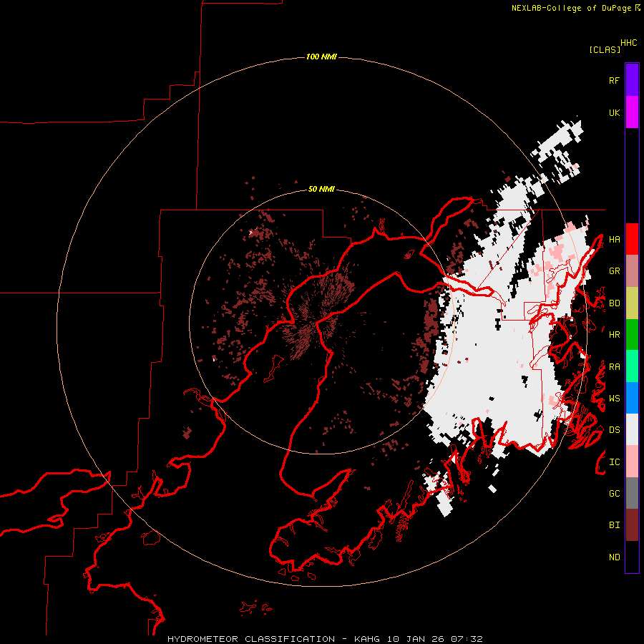Click the WS legend label
644x644 pixels.
pyautogui.click(x=614, y=399)
